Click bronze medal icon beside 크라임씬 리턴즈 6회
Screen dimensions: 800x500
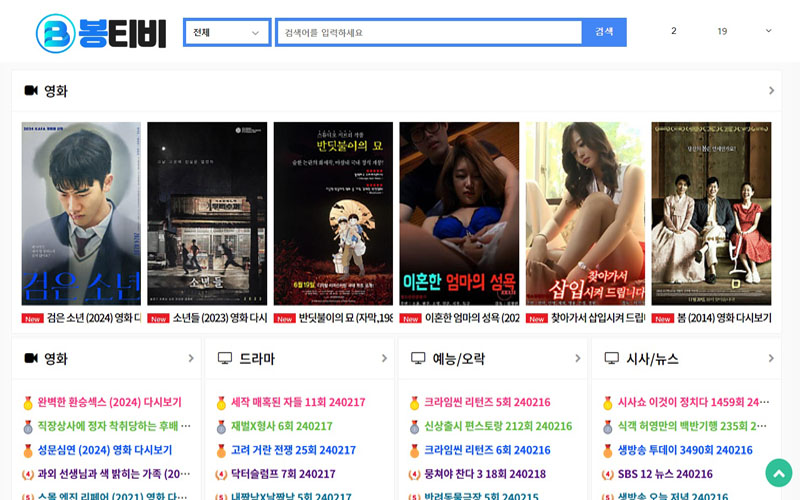[x=414, y=451]
